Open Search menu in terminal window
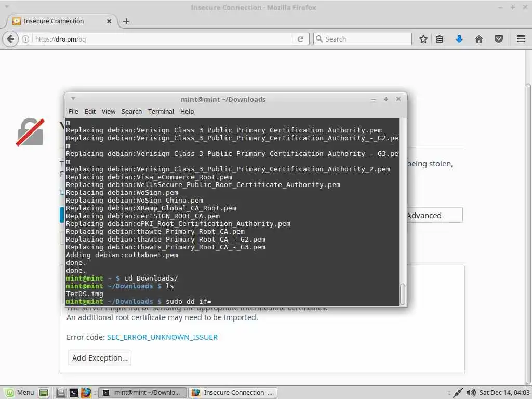Screen dimensions: 532x399 coord(131,111)
